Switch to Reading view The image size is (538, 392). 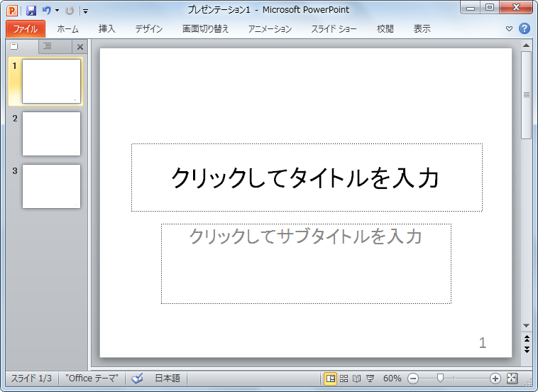click(357, 379)
